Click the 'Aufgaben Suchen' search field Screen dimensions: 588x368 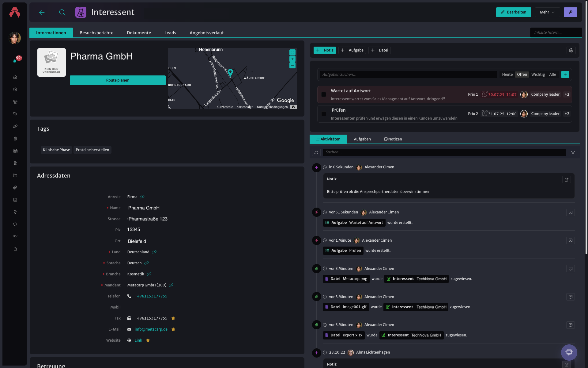pos(408,75)
